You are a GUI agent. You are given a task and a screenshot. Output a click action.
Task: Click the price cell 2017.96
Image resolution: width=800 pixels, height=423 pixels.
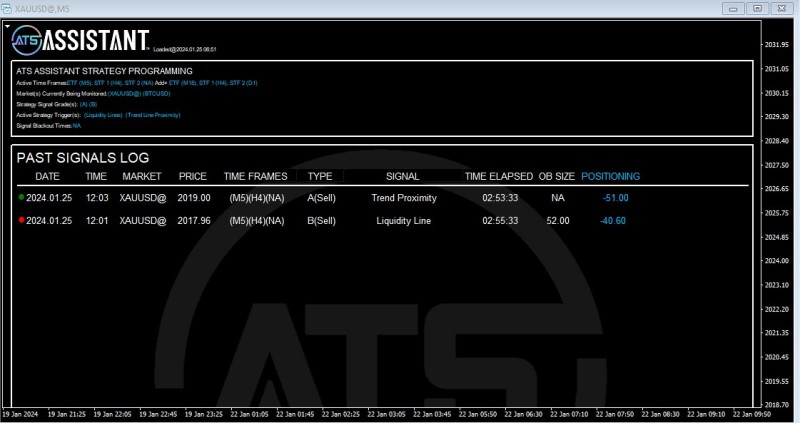click(x=194, y=221)
